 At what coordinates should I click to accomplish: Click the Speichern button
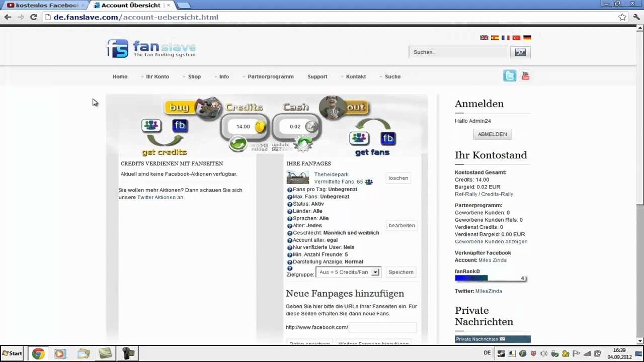click(x=401, y=272)
